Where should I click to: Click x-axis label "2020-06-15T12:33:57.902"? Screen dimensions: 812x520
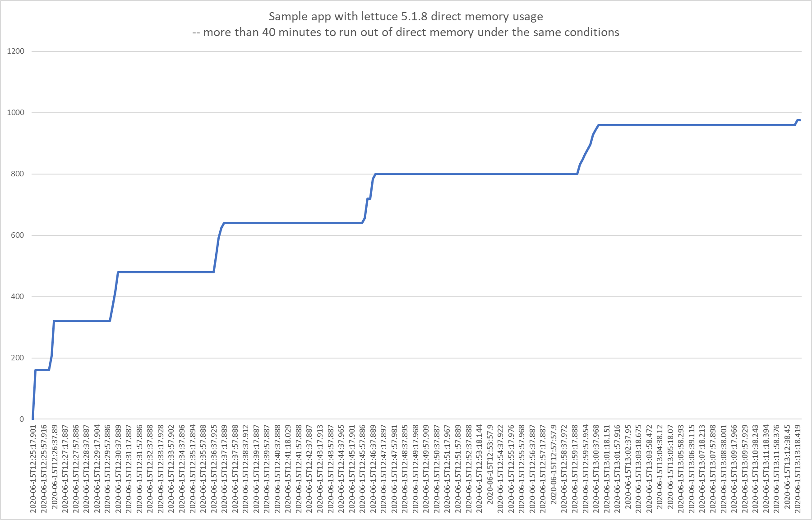click(x=171, y=469)
